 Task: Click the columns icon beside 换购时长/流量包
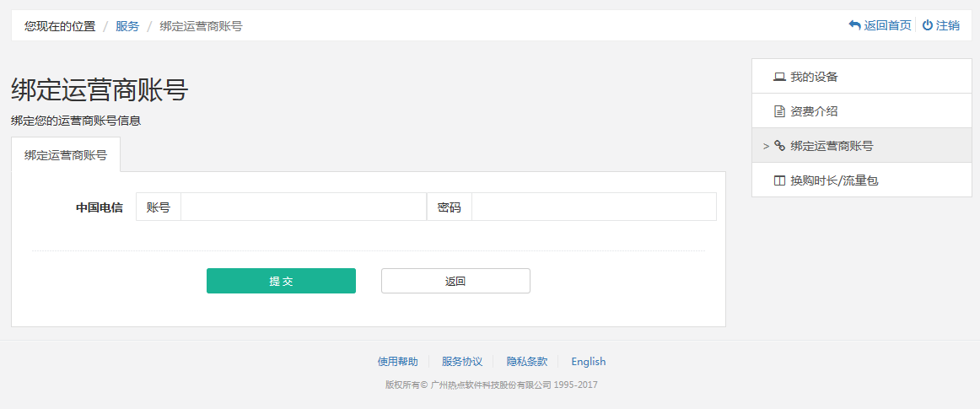(x=779, y=180)
